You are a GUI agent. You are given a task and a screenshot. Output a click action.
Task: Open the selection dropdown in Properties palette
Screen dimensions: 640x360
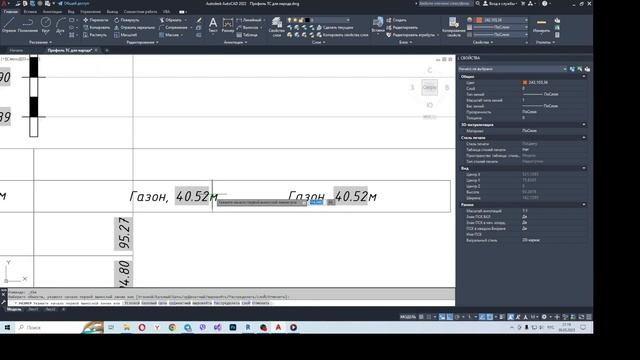513,69
